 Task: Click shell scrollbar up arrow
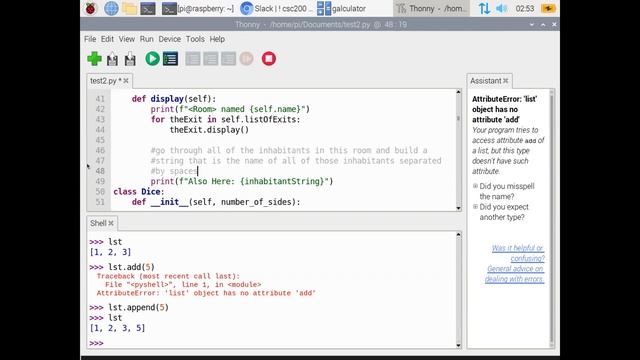click(458, 235)
